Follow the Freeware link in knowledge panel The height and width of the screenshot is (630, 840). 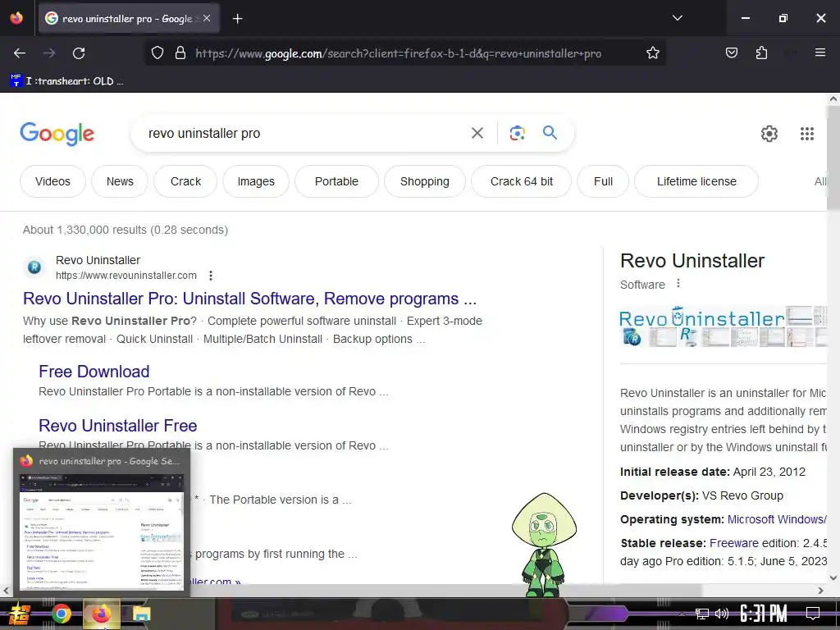[x=734, y=543]
